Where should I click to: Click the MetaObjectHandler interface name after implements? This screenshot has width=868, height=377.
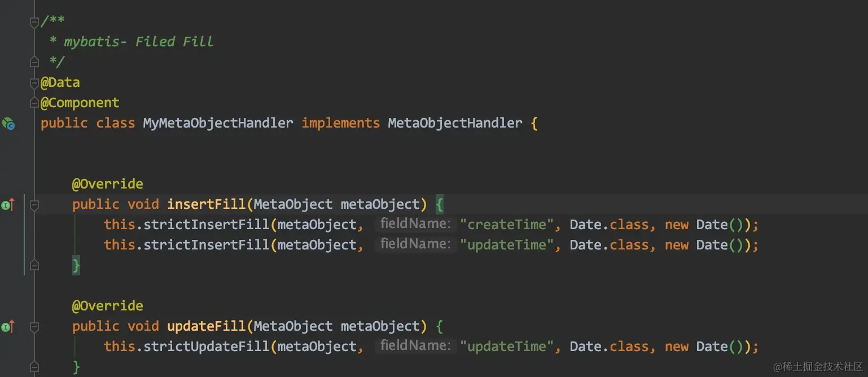point(455,123)
